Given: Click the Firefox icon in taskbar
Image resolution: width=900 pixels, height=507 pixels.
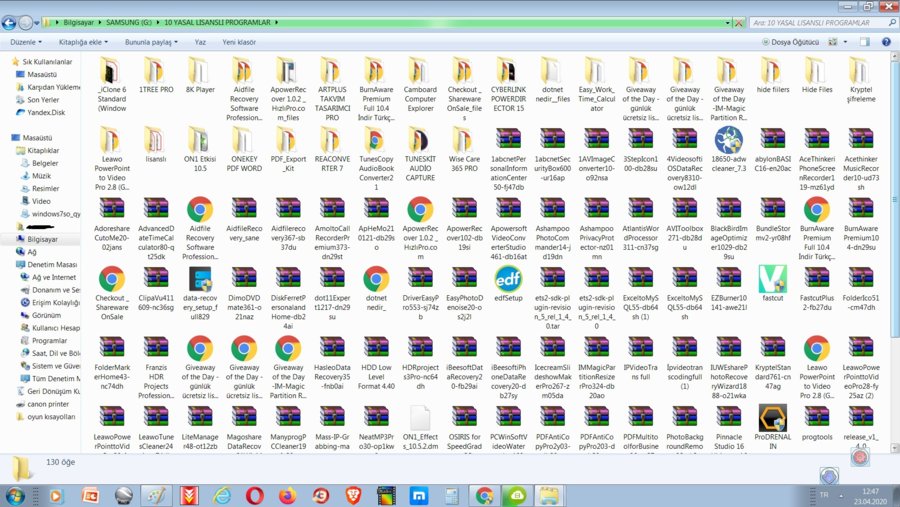Looking at the screenshot, I should [288, 495].
